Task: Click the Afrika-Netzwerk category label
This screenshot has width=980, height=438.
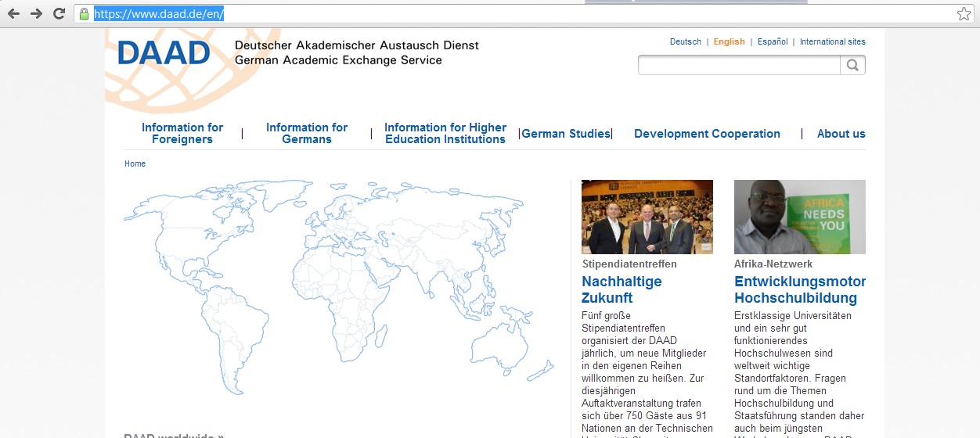Action: point(773,264)
